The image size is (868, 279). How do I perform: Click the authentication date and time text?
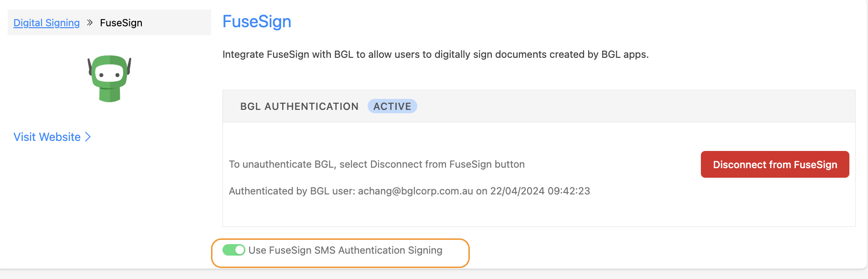pos(540,191)
